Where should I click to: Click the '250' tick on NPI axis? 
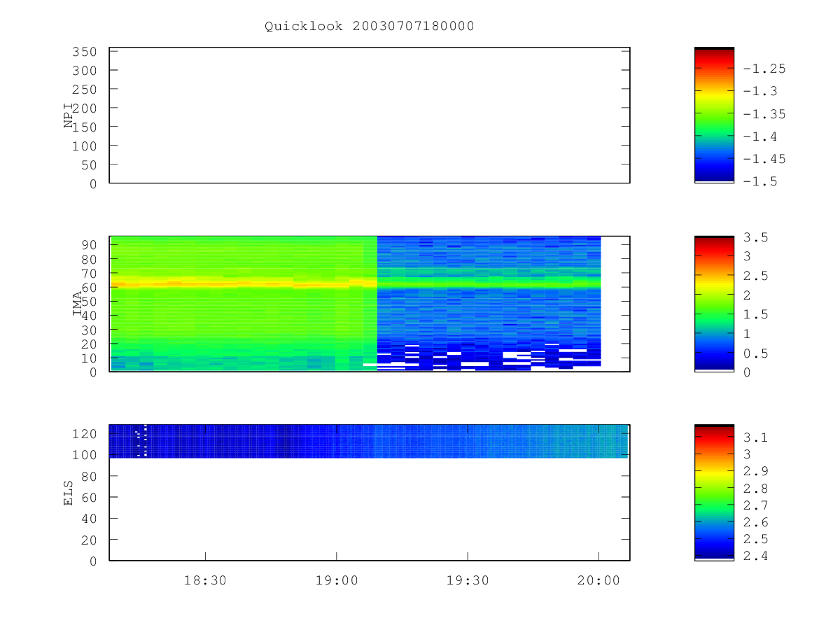coord(83,90)
